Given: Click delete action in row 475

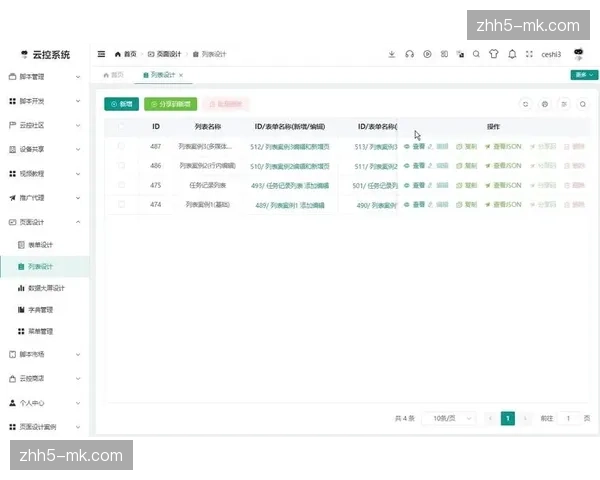Looking at the screenshot, I should [x=574, y=185].
